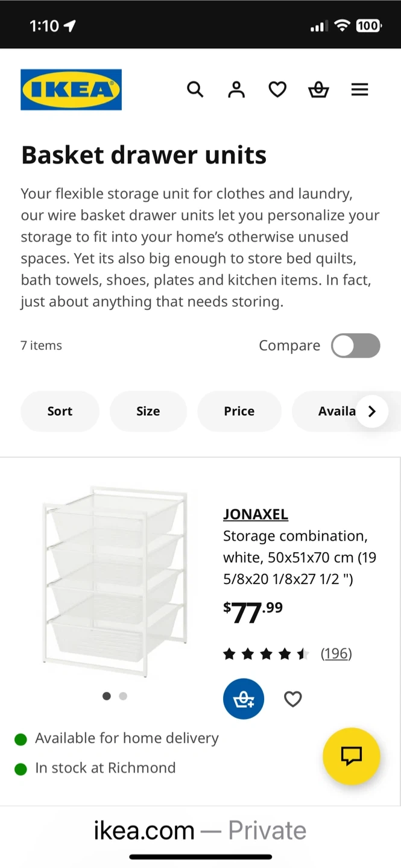Tap the IKEA logo
401x868 pixels.
(71, 90)
